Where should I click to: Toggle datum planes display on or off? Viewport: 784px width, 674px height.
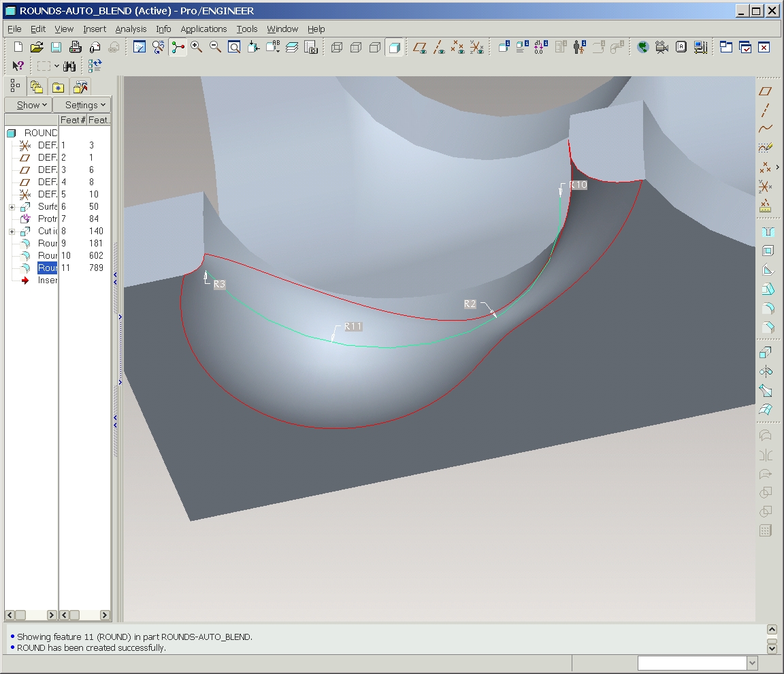coord(421,47)
